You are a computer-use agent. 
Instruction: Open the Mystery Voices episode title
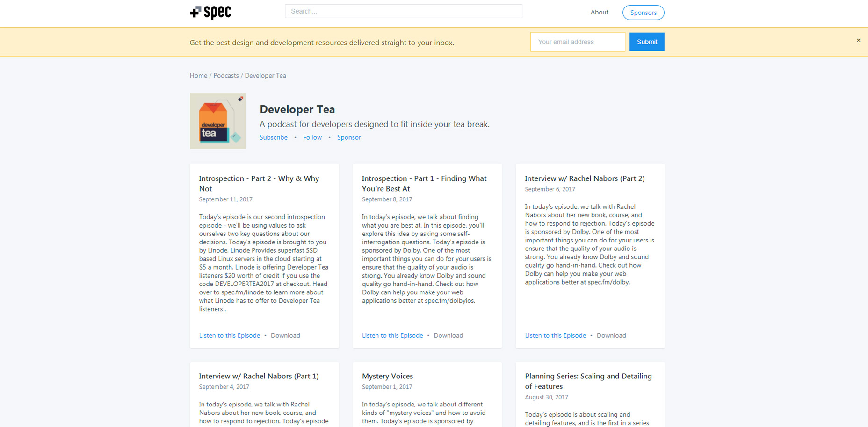(387, 376)
